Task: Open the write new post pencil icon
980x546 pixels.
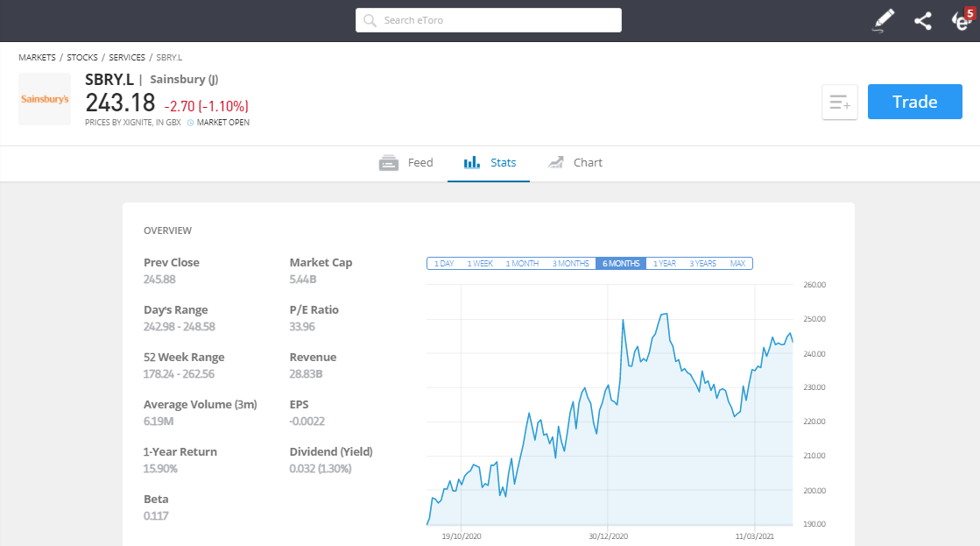Action: (x=883, y=21)
